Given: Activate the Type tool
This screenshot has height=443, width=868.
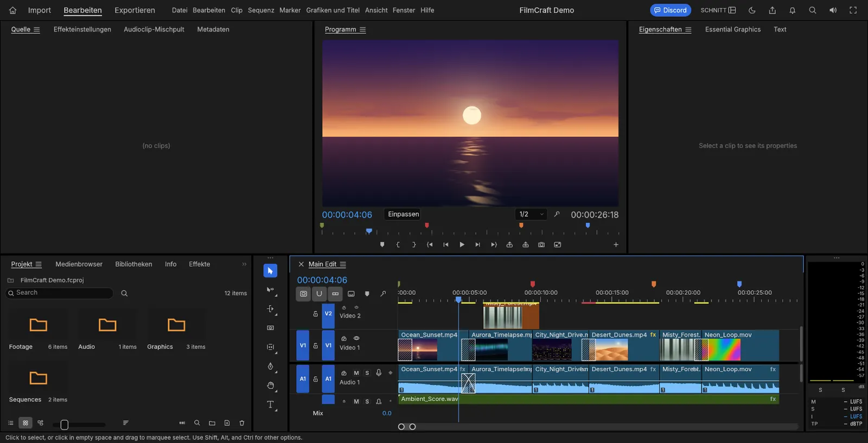Looking at the screenshot, I should tap(270, 404).
